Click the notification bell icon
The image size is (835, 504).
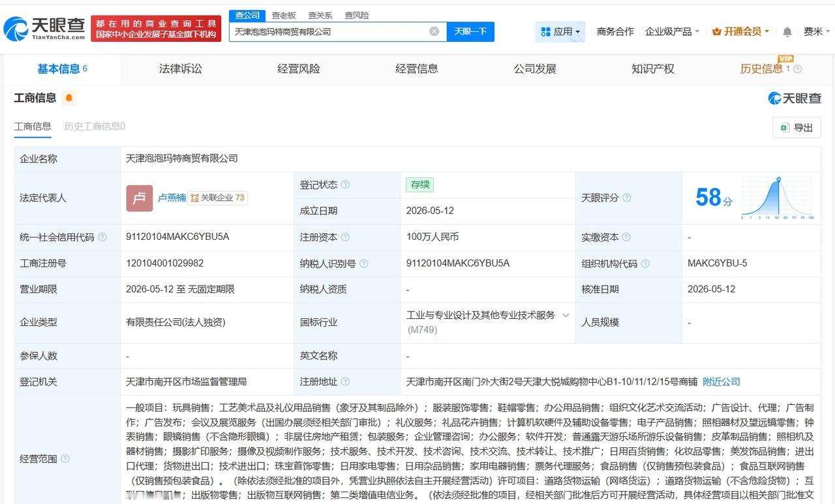coord(787,31)
